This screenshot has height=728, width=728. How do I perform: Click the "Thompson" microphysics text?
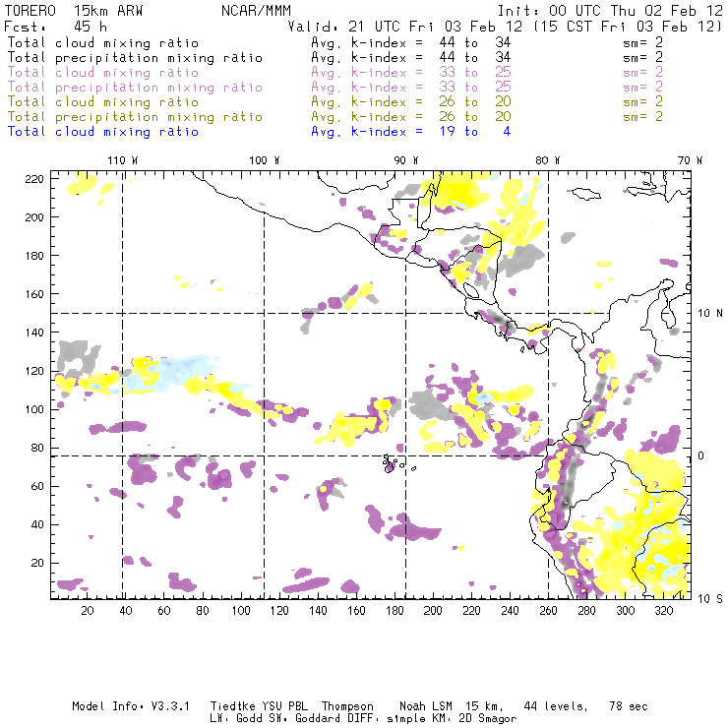347,706
